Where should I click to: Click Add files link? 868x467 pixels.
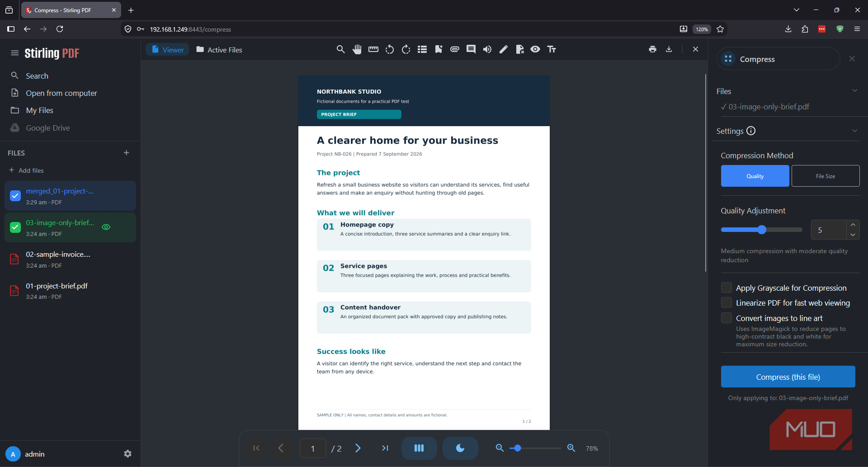26,170
